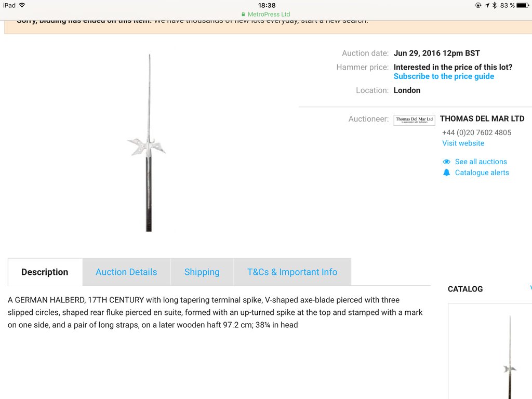The width and height of the screenshot is (532, 399).
Task: Click the eye icon beside See all auctions
Action: [446, 162]
